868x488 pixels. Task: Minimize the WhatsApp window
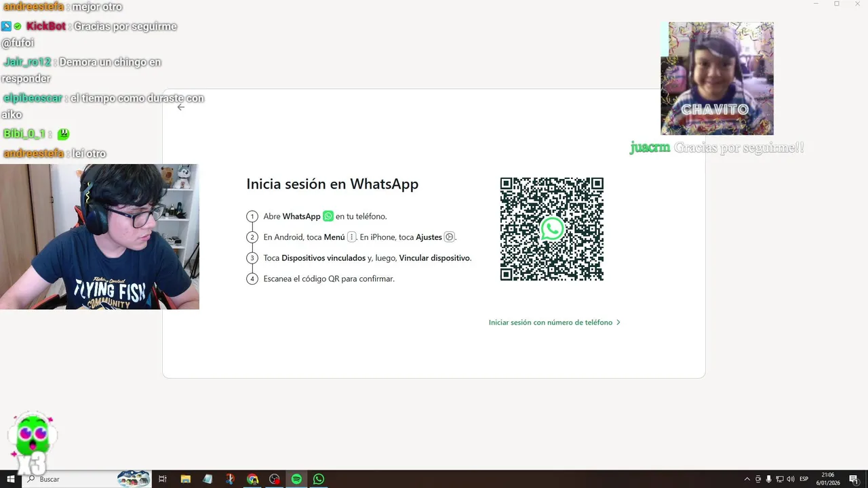click(816, 4)
